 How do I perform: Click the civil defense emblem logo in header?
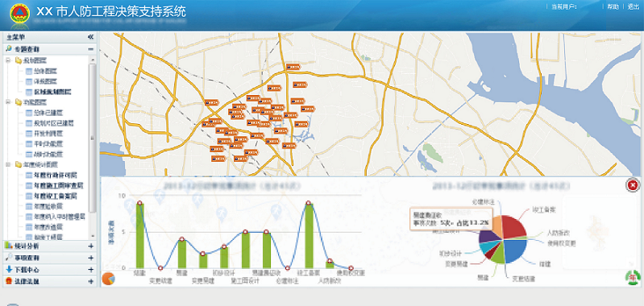19,14
